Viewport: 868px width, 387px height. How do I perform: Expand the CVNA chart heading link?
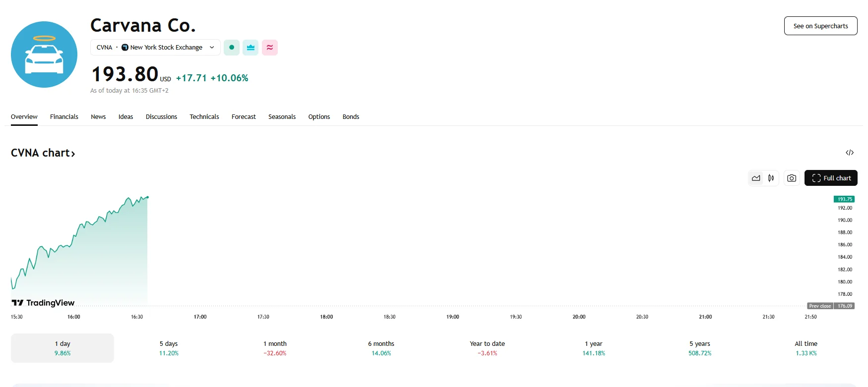[x=43, y=153]
